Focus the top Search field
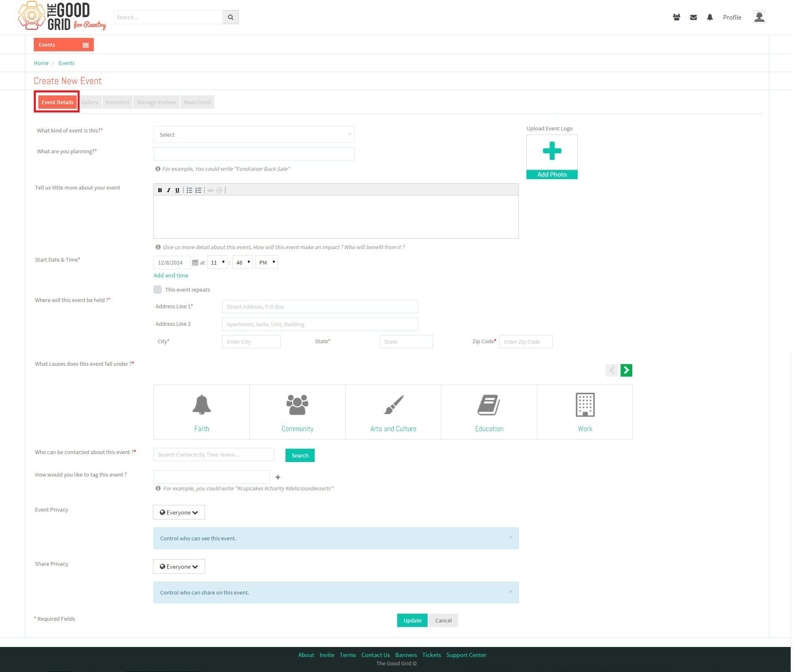Screen dimensions: 794x672 point(168,17)
